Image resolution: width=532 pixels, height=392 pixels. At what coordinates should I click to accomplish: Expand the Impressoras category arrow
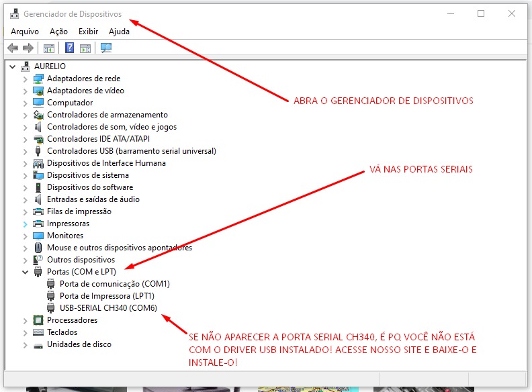(25, 224)
